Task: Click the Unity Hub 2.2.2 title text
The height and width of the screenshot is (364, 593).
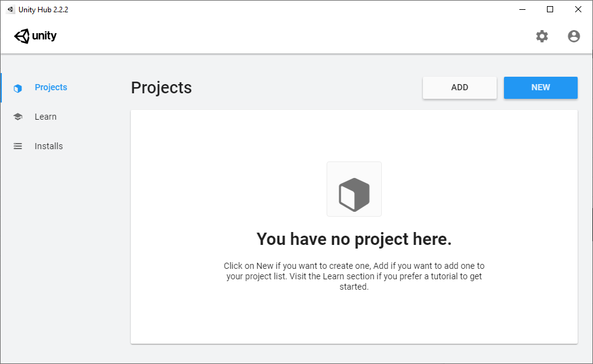Action: tap(43, 9)
